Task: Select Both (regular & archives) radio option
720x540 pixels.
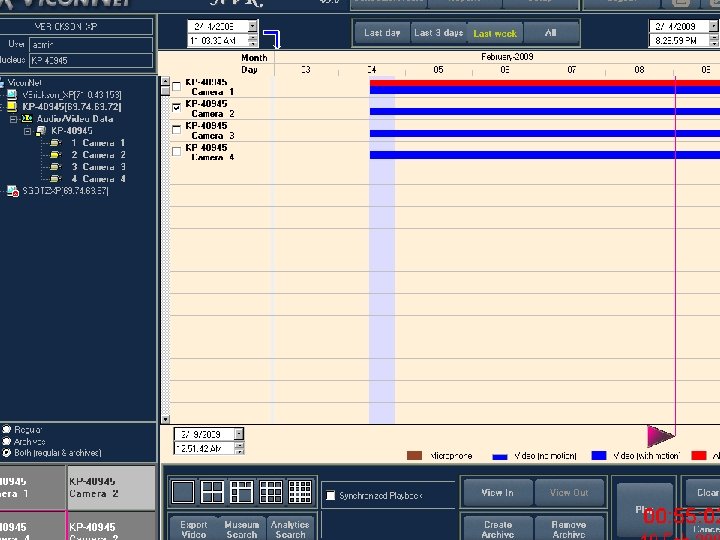Action: (6, 453)
